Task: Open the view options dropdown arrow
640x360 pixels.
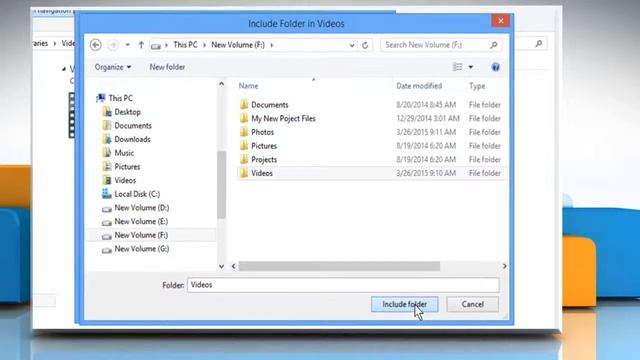Action: point(471,67)
